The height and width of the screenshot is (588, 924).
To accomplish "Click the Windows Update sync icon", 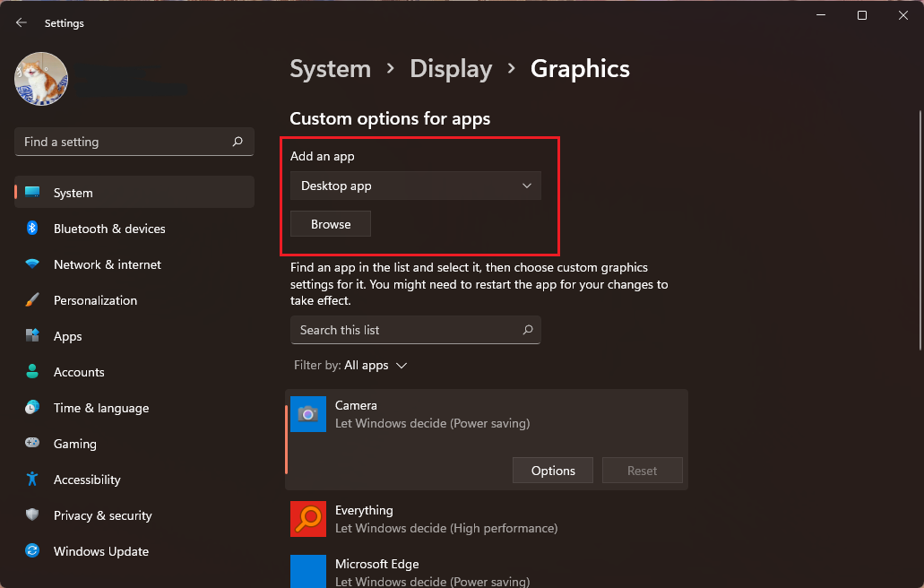I will [x=32, y=551].
